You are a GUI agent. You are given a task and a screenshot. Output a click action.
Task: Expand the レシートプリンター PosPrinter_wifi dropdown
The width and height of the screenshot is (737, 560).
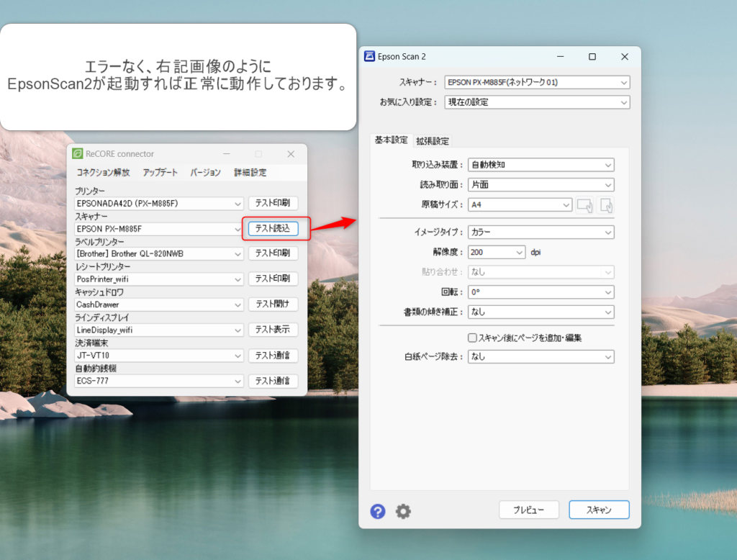click(x=159, y=279)
